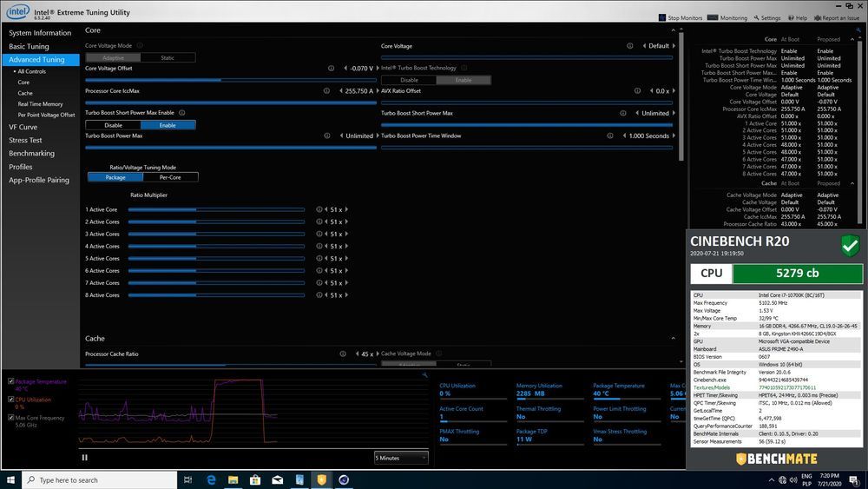Click the Windows Start button
Viewport: 868px width, 489px height.
coord(10,480)
